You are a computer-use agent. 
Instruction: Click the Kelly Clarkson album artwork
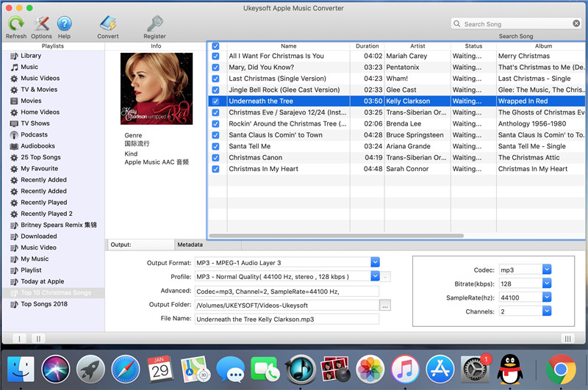click(x=157, y=89)
